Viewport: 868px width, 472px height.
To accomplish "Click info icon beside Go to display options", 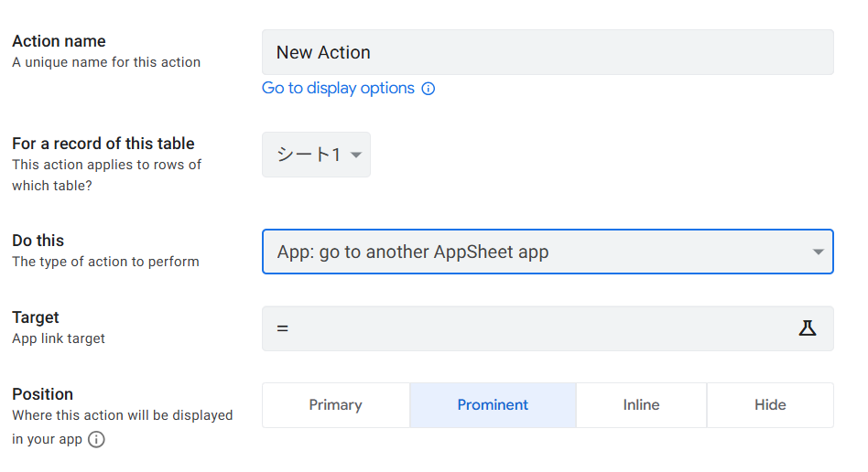I will [428, 89].
